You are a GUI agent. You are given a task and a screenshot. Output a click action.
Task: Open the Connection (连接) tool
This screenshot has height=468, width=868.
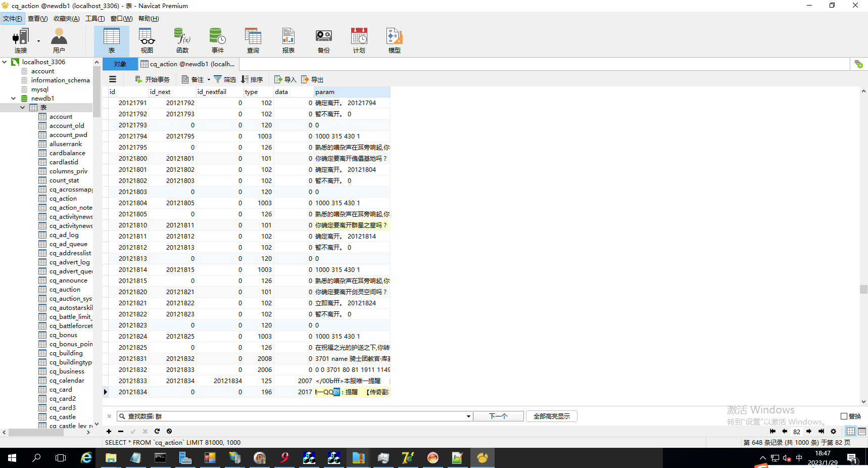tap(21, 40)
